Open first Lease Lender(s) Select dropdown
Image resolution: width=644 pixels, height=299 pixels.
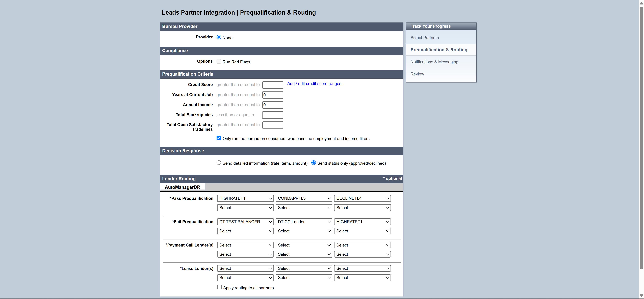pyautogui.click(x=245, y=268)
